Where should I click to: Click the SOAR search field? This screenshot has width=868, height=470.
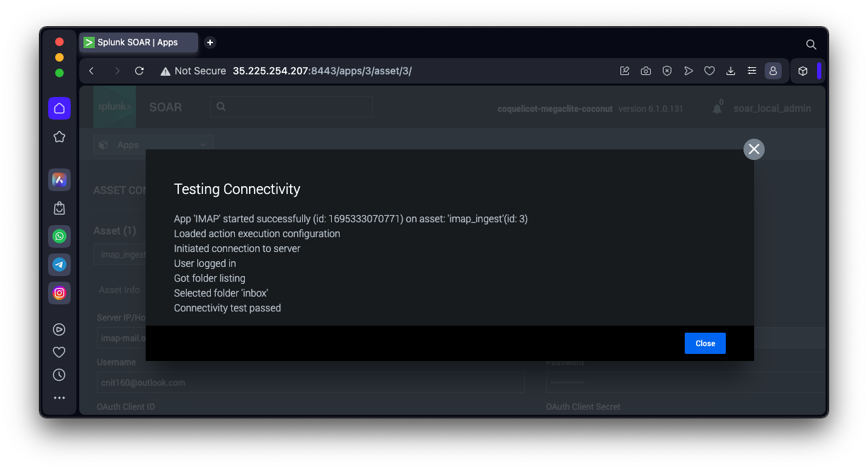(x=291, y=107)
